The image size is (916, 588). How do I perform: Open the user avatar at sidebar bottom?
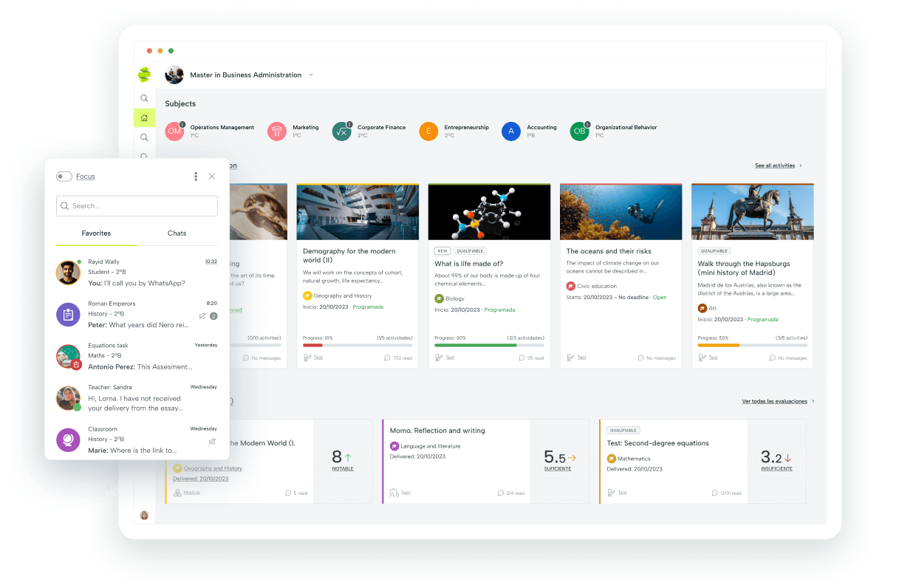point(144,515)
